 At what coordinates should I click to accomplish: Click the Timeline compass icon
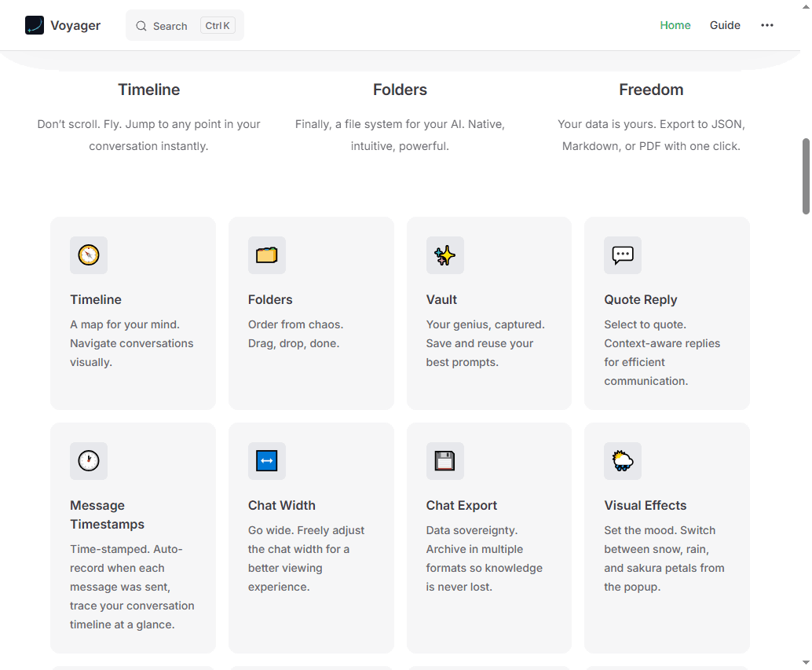[x=89, y=255]
